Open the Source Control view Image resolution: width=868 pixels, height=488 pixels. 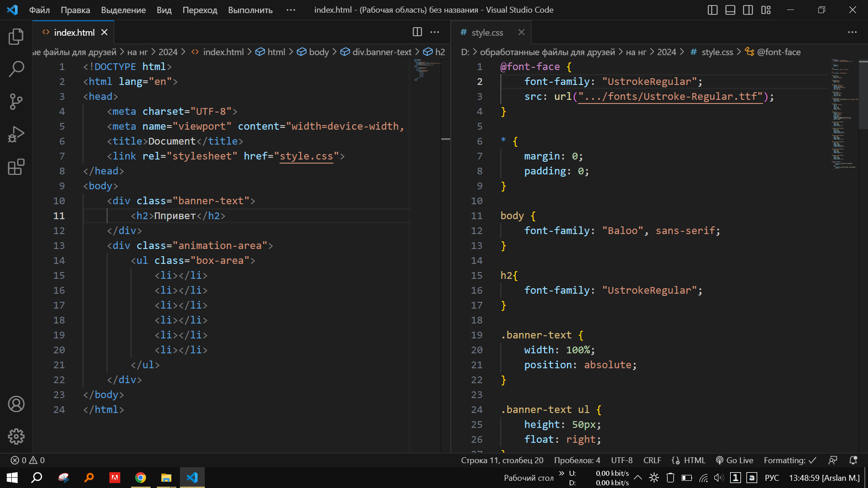[x=16, y=102]
